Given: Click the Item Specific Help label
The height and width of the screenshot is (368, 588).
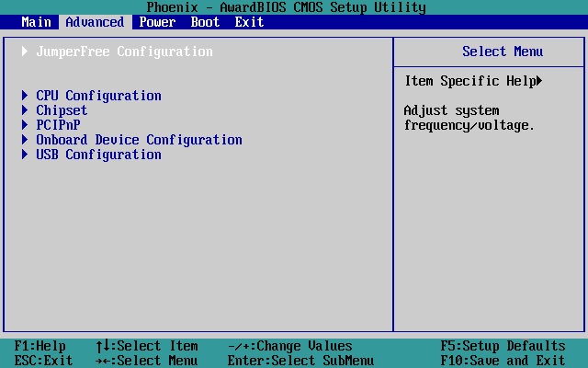Looking at the screenshot, I should pos(470,81).
